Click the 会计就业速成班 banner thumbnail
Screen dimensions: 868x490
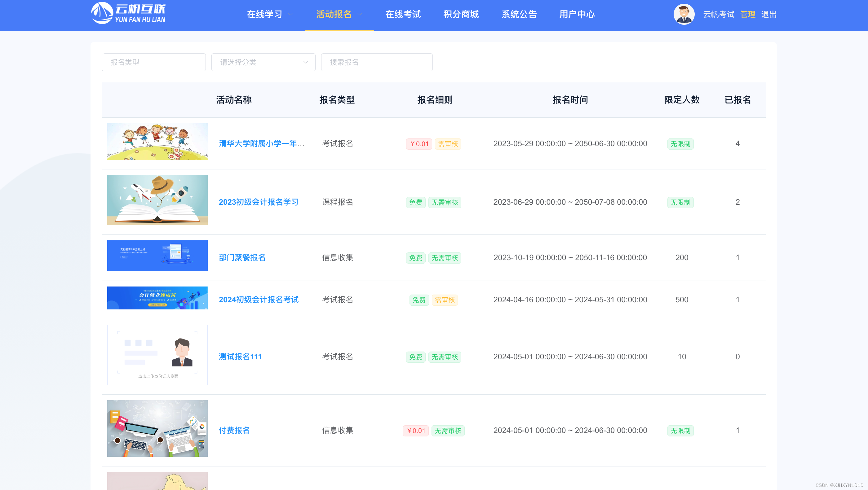(x=157, y=298)
